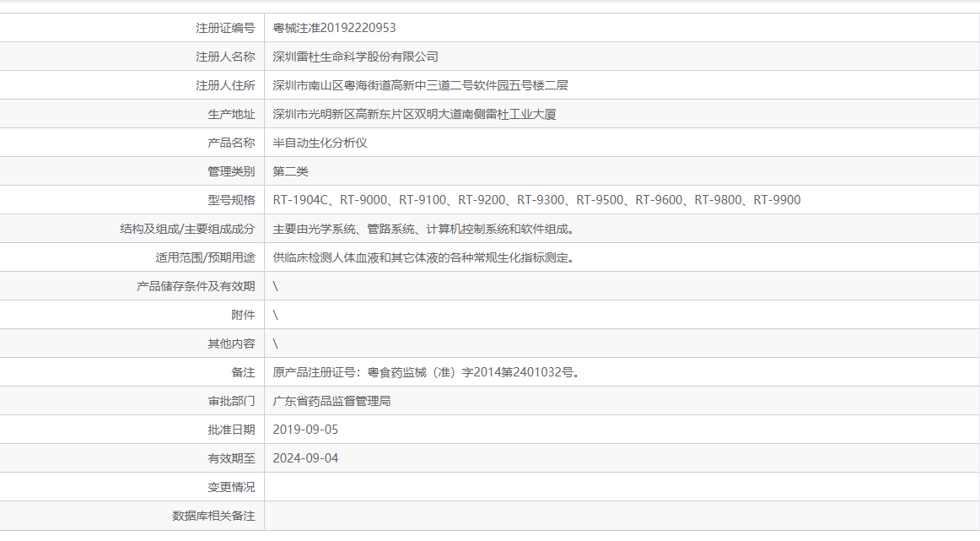Click the 产品名称 label

[x=231, y=143]
